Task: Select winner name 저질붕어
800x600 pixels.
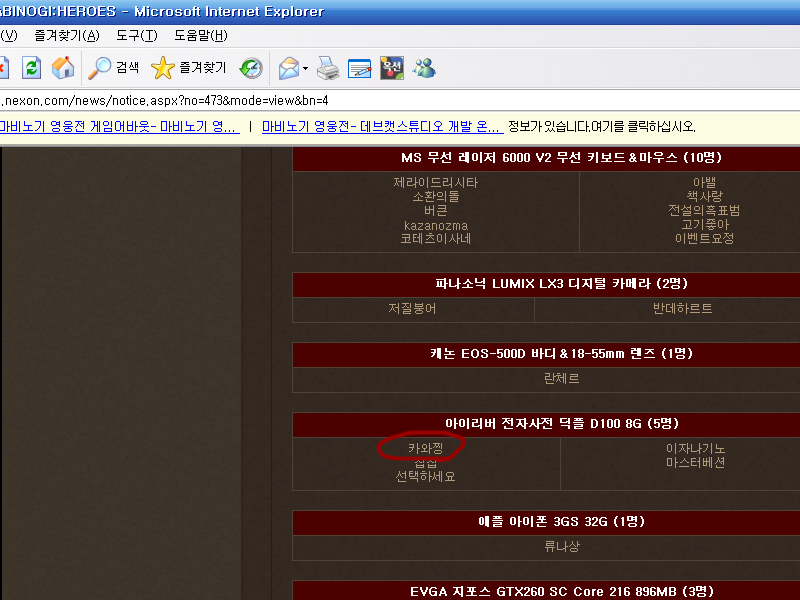Action: pos(412,308)
